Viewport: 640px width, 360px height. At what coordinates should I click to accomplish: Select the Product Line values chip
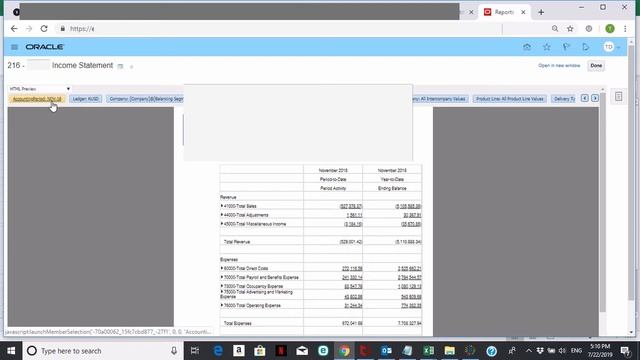509,99
